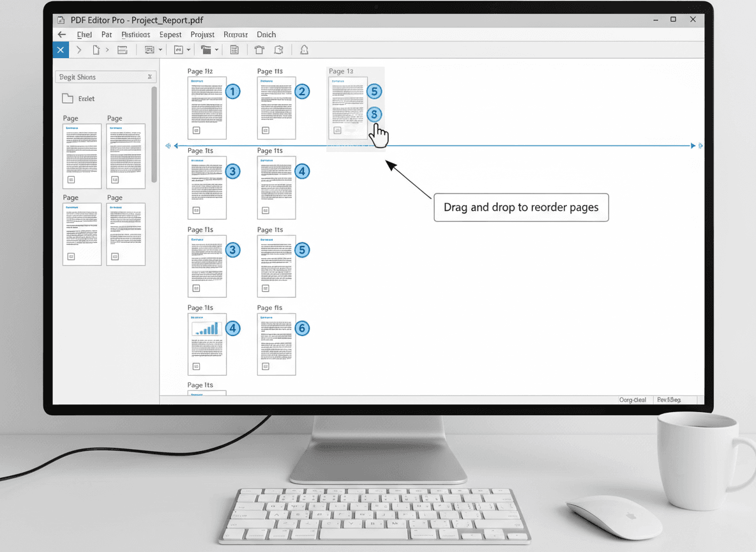756x552 pixels.
Task: Click the notification bell icon on the toolbar
Action: point(304,50)
